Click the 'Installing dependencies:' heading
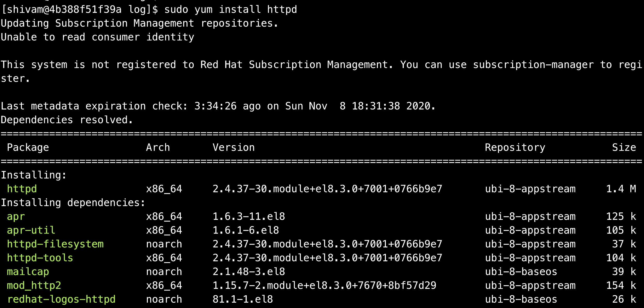The width and height of the screenshot is (644, 308). 73,203
